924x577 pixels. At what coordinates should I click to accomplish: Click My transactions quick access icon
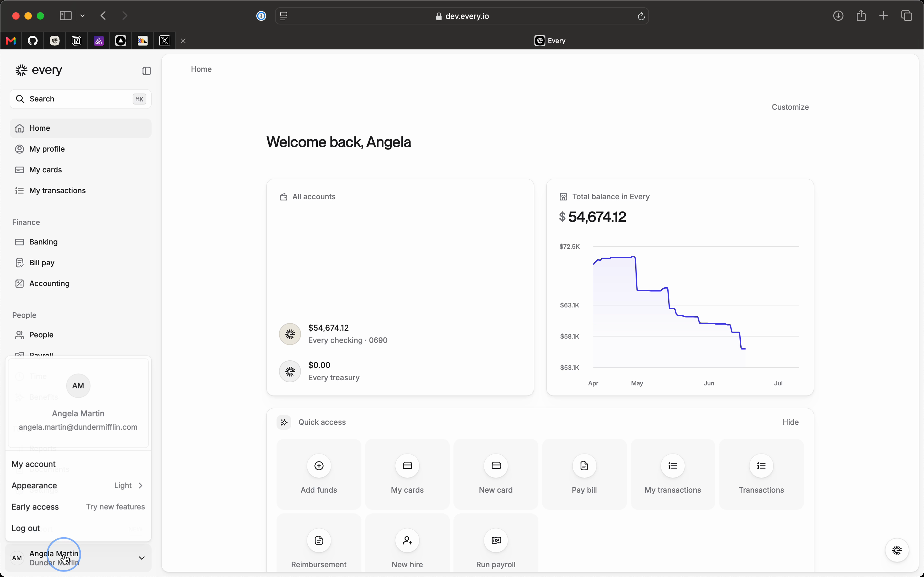tap(673, 465)
